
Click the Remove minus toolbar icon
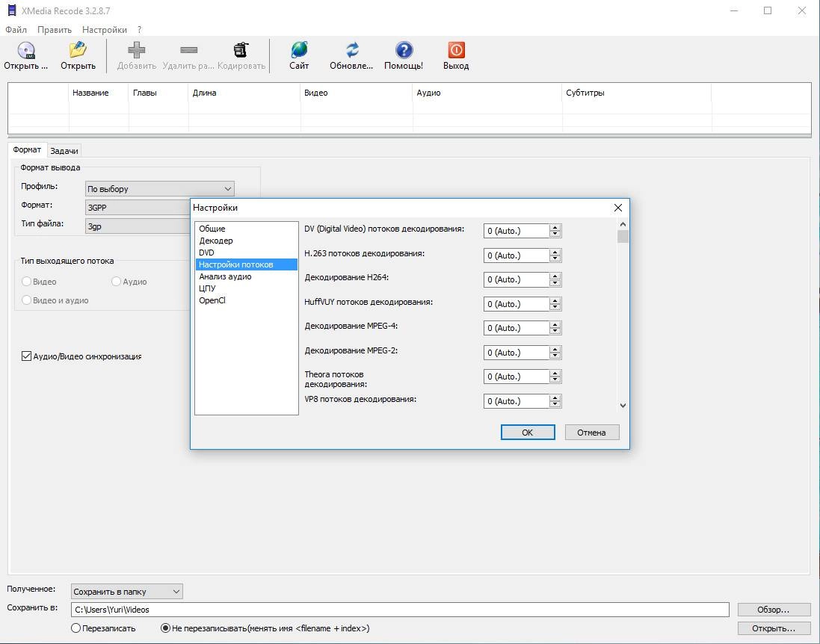[188, 50]
